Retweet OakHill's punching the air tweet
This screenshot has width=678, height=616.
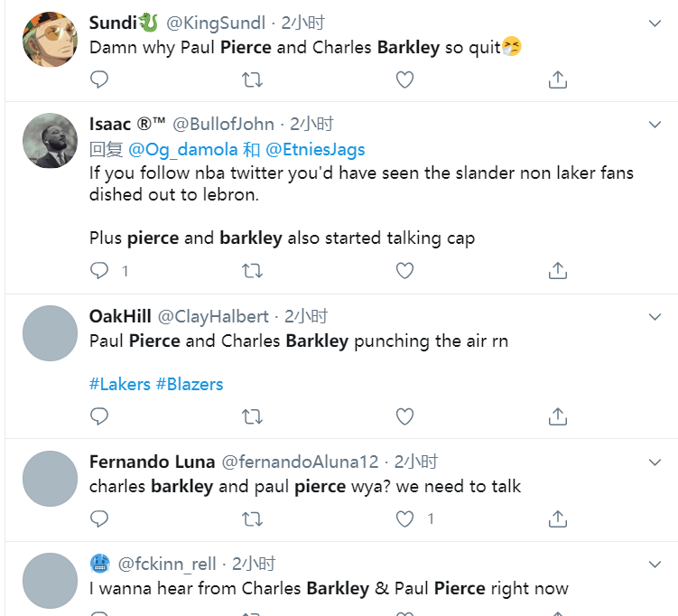point(253,415)
